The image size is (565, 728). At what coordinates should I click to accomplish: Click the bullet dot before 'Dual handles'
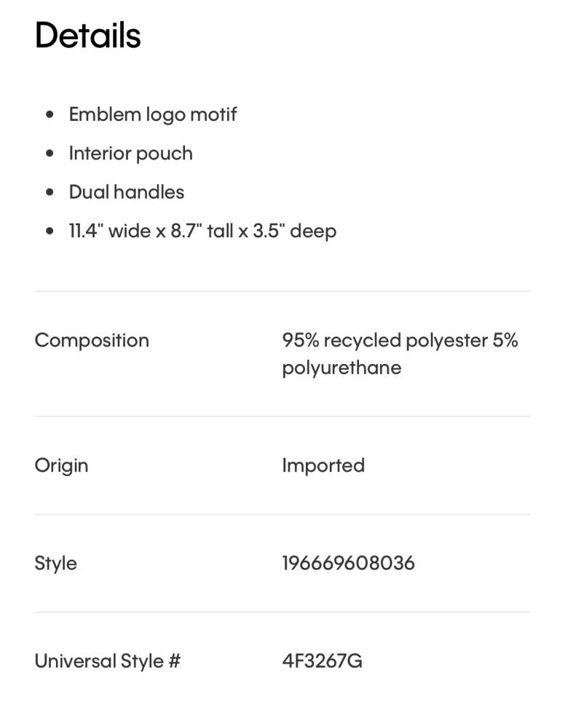point(50,193)
